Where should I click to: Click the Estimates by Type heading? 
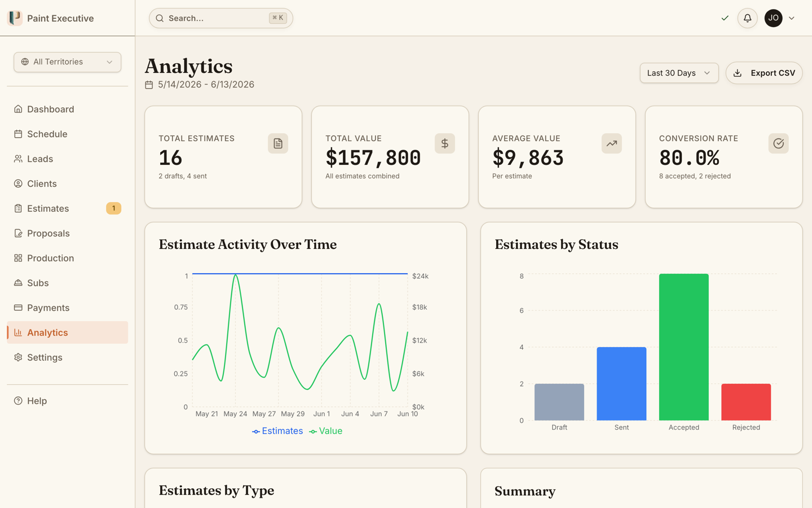(217, 491)
